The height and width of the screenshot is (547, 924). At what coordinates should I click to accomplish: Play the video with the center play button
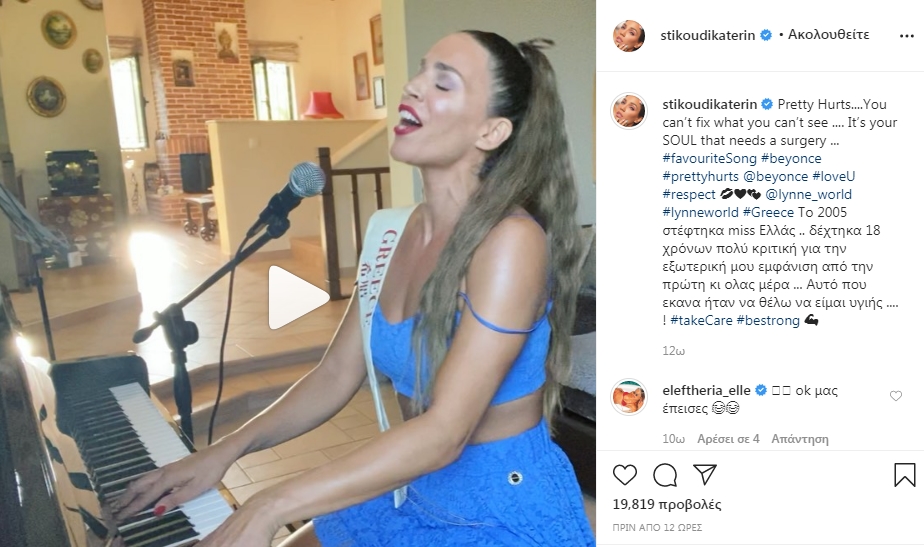click(298, 297)
